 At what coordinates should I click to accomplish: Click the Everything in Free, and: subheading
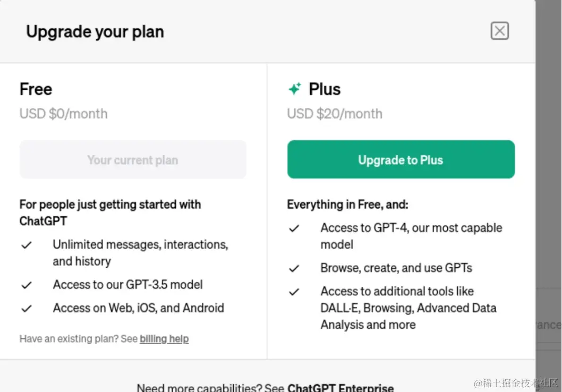click(347, 204)
